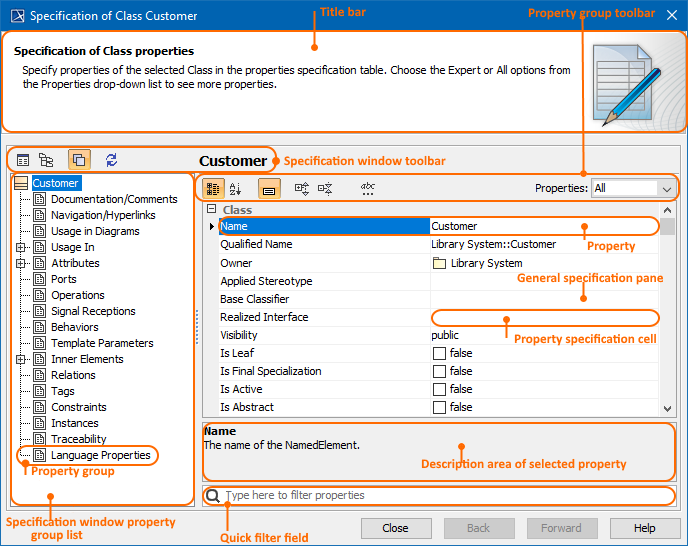Check the Is Abstract checkbox
Image resolution: width=688 pixels, height=546 pixels.
click(439, 407)
